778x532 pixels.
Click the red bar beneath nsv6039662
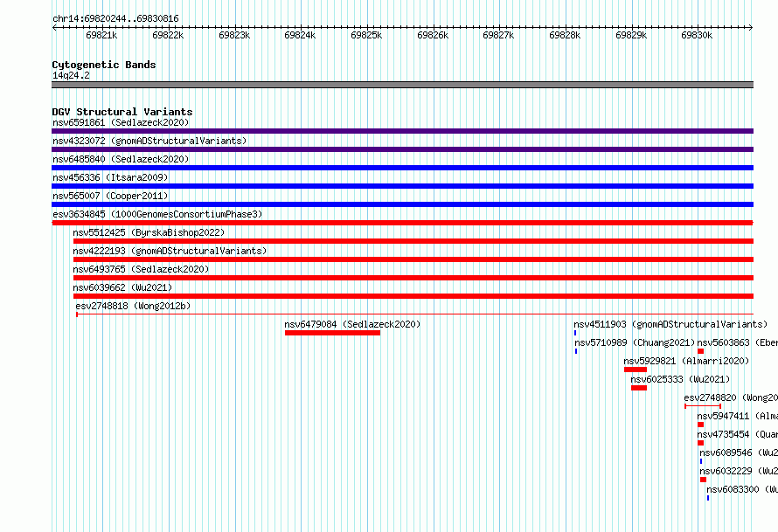413,296
